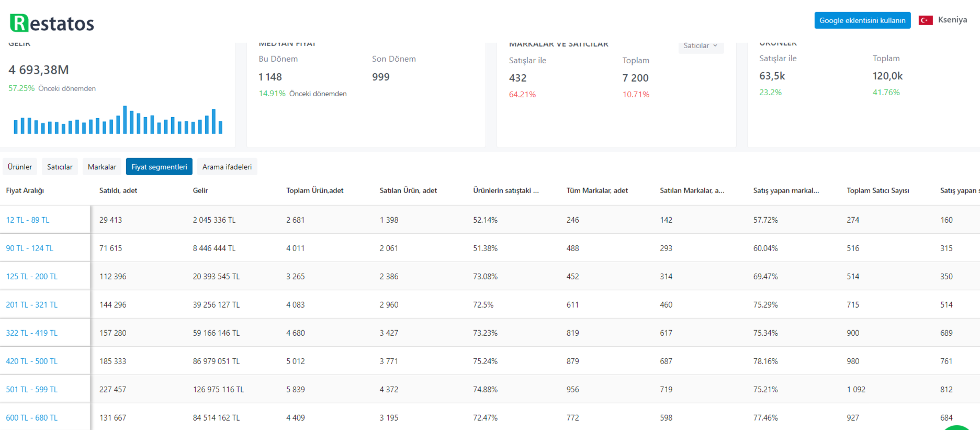980x430 pixels.
Task: Click seller count cell 1 092
Action: 856,390
